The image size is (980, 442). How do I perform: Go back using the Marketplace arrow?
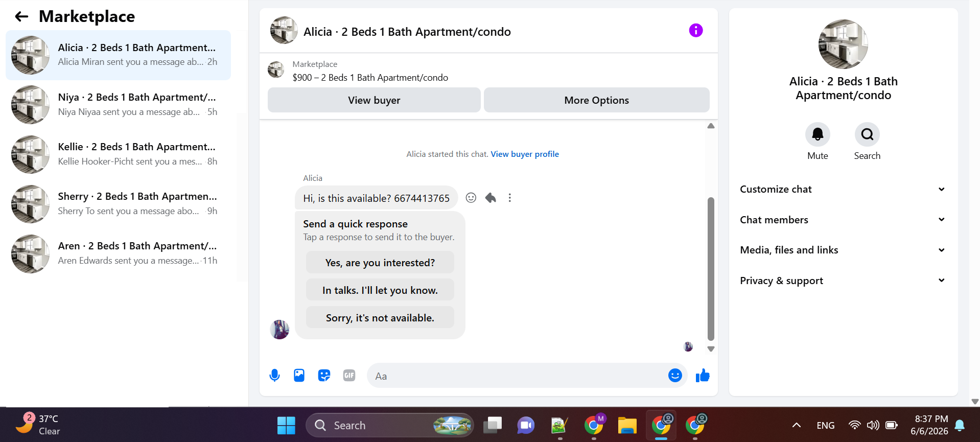(x=21, y=17)
